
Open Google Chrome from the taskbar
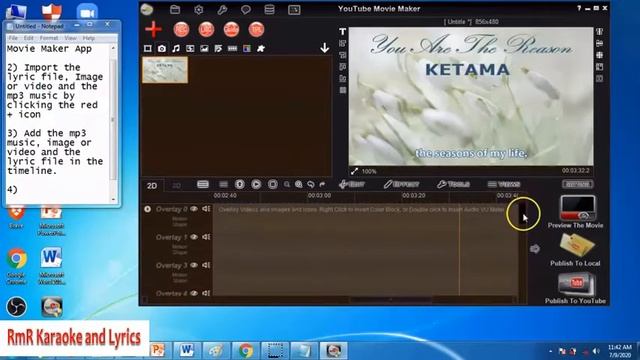tap(246, 351)
